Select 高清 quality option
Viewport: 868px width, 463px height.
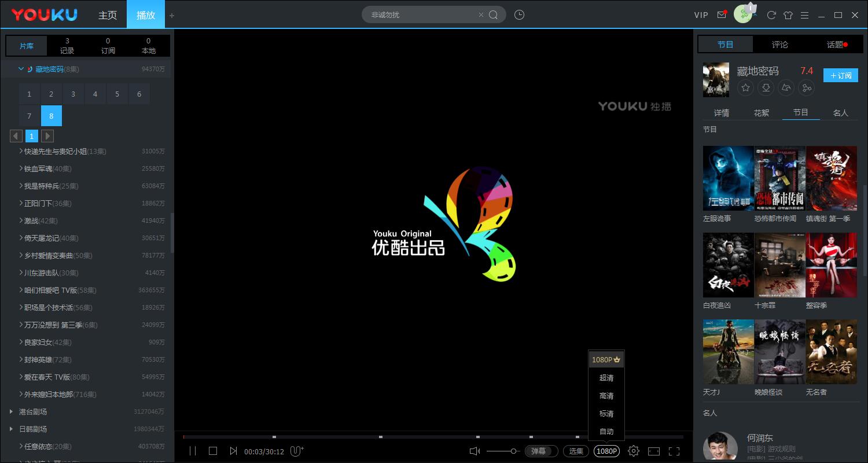click(x=606, y=396)
